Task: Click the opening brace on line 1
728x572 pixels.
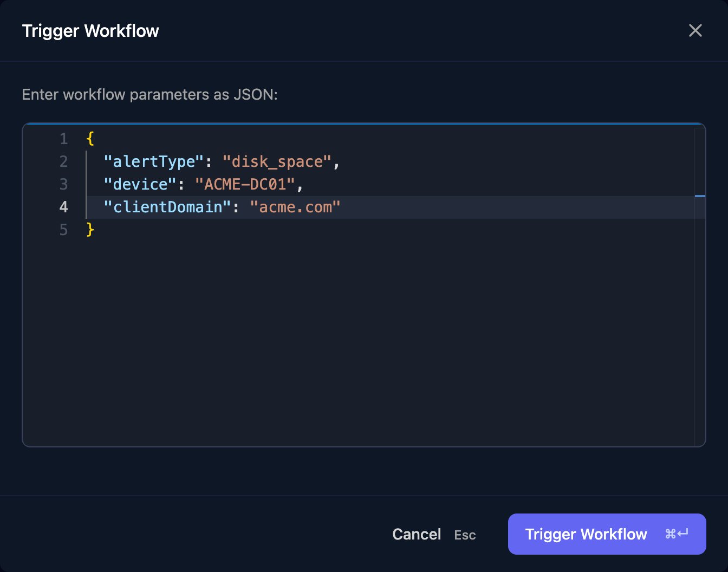Action: (x=90, y=139)
